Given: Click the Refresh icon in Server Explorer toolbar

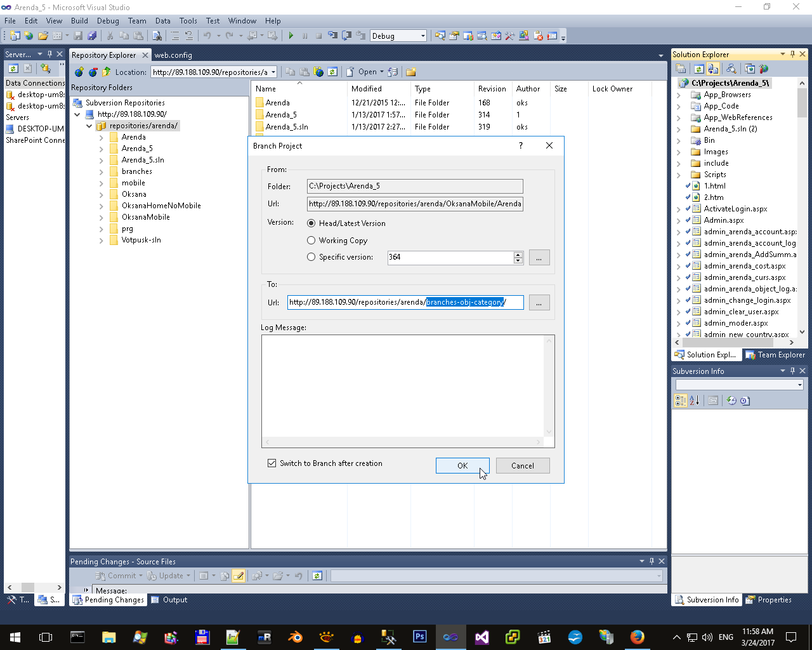Looking at the screenshot, I should [x=13, y=68].
